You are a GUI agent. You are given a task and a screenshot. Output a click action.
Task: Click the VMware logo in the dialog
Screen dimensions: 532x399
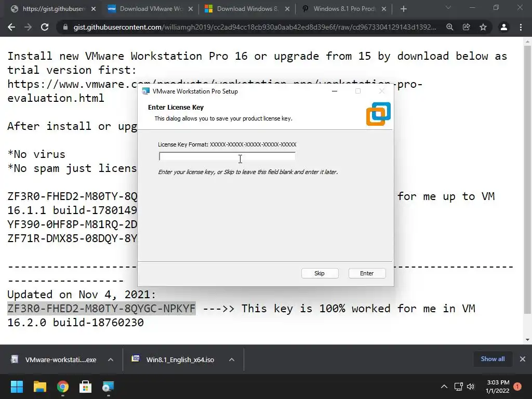378,114
